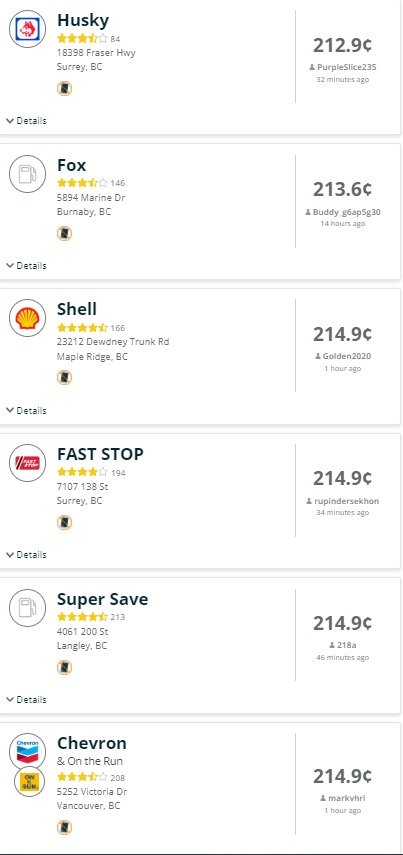The width and height of the screenshot is (403, 855).
Task: Click the Fox gas pump placeholder icon
Action: [x=27, y=174]
